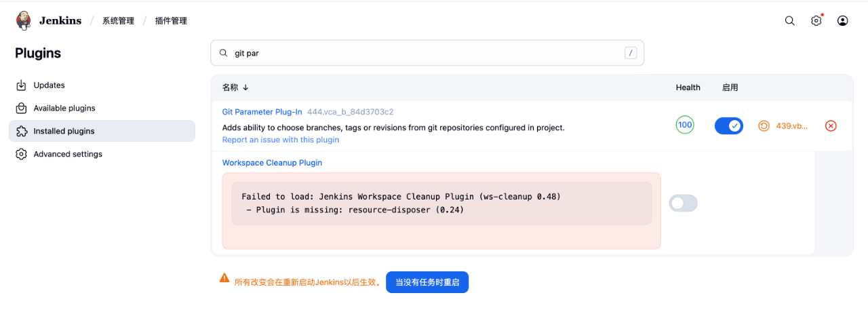
Task: Click the Plugin is missing: resource-disposer line
Action: pyautogui.click(x=355, y=210)
